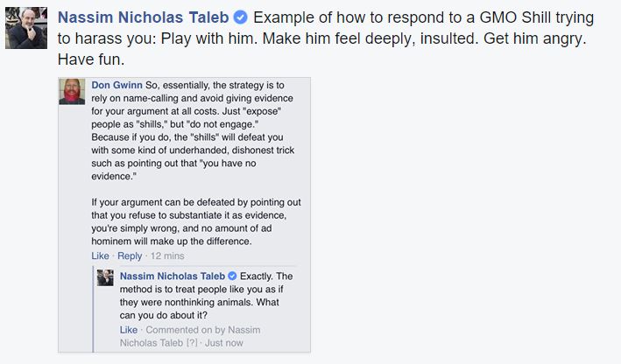Open Don Gwinn's profile name link
The width and height of the screenshot is (621, 364).
(119, 86)
